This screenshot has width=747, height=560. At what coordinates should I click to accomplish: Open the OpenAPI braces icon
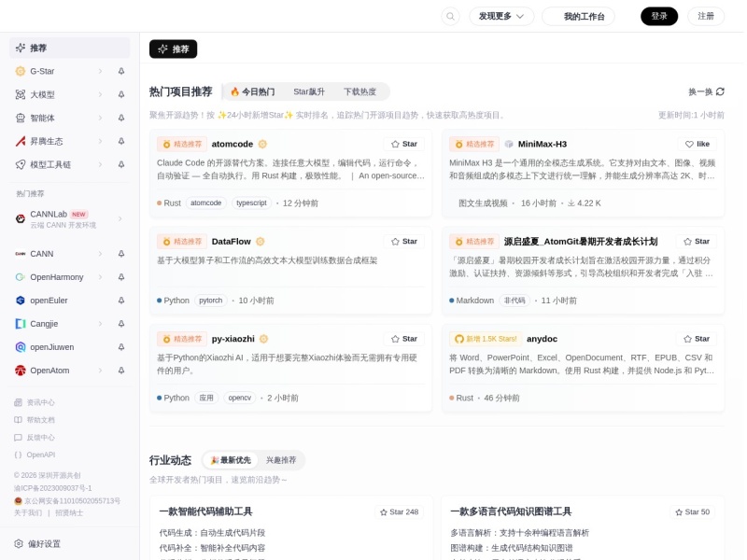point(18,455)
